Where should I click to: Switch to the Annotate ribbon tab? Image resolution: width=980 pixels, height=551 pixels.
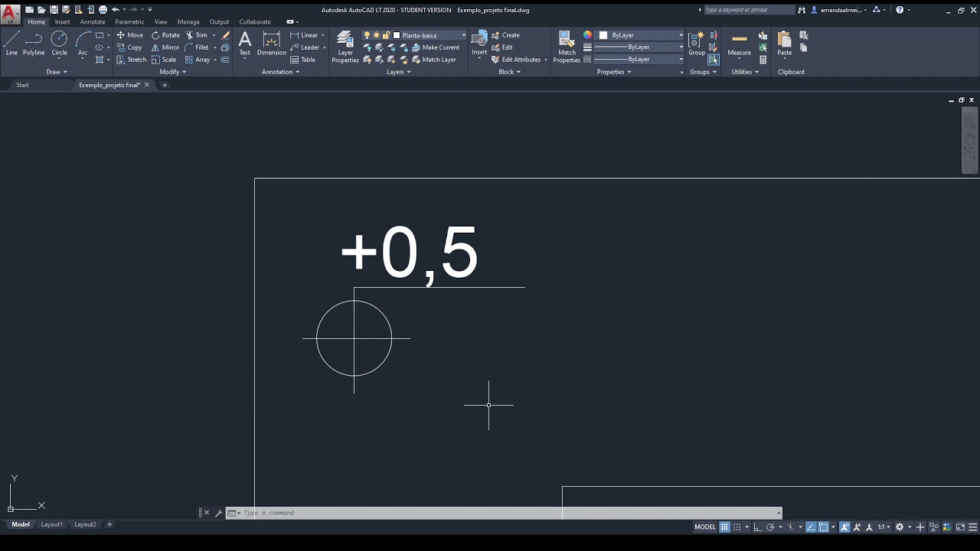click(x=93, y=21)
